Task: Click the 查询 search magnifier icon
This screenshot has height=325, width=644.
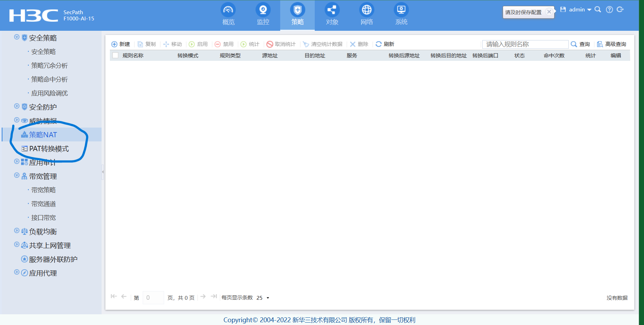Action: tap(574, 44)
